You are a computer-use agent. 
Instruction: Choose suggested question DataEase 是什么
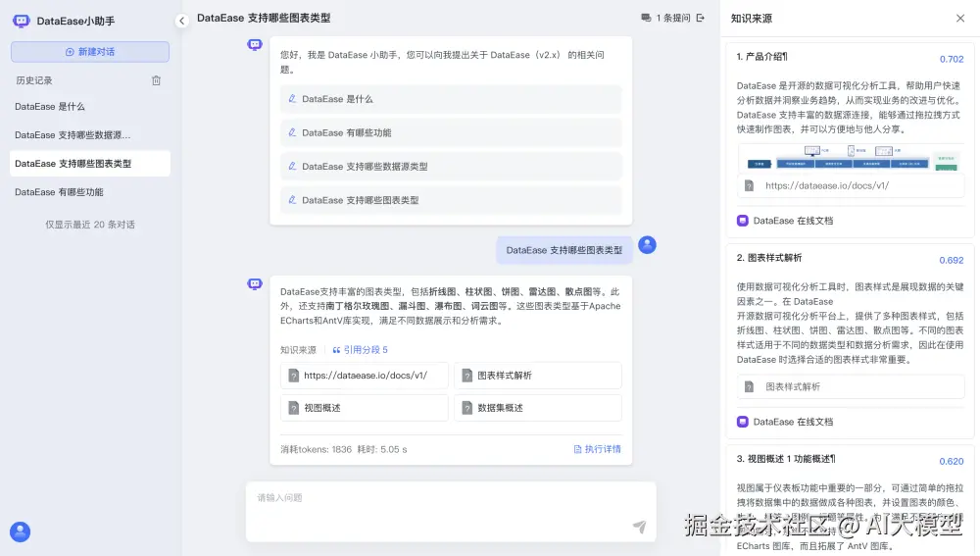pos(451,99)
